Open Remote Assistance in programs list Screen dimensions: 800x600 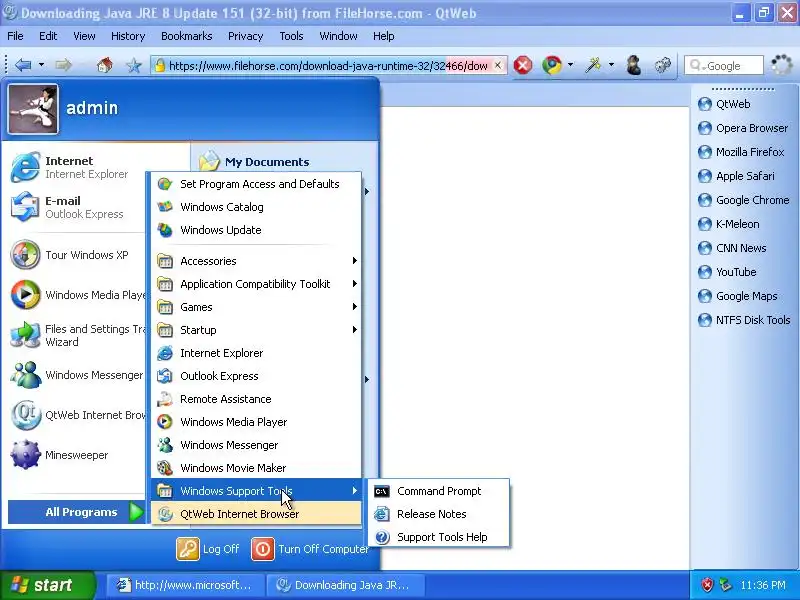point(256,399)
